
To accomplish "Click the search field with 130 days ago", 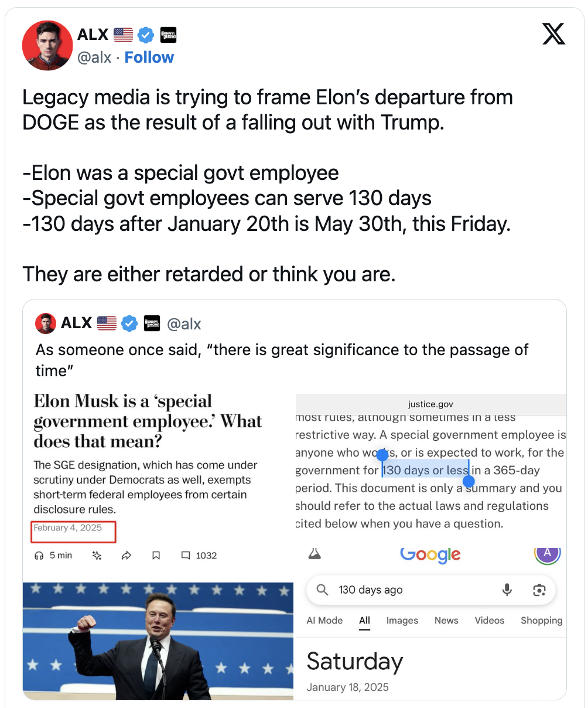I will [x=430, y=590].
